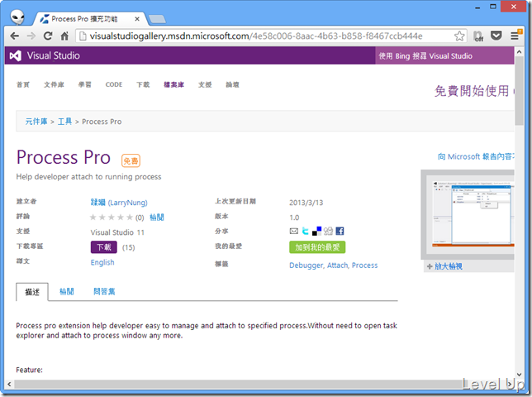Screen dimensions: 532x397
Task: Open the Attach tag link
Action: tap(338, 265)
